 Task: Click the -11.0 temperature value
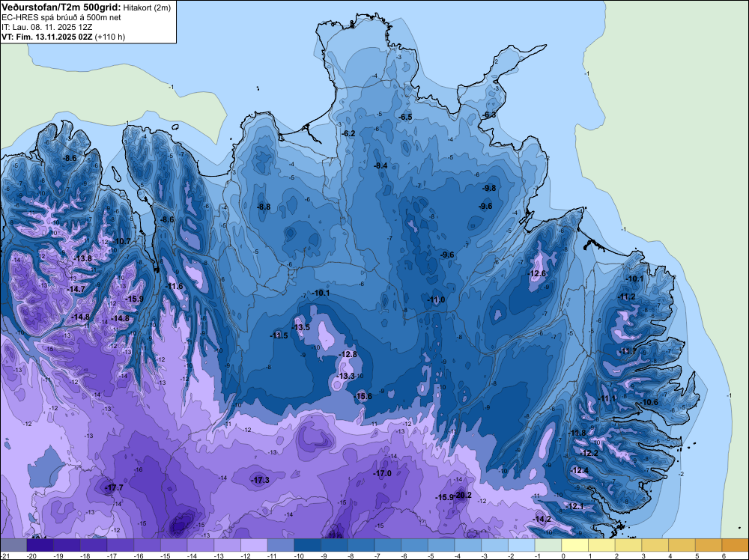pos(436,299)
